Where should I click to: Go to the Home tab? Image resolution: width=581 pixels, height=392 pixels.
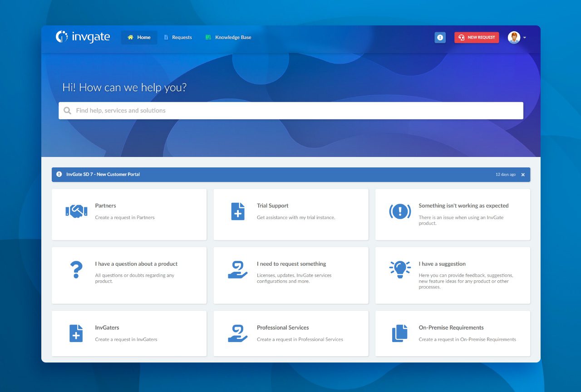[139, 37]
